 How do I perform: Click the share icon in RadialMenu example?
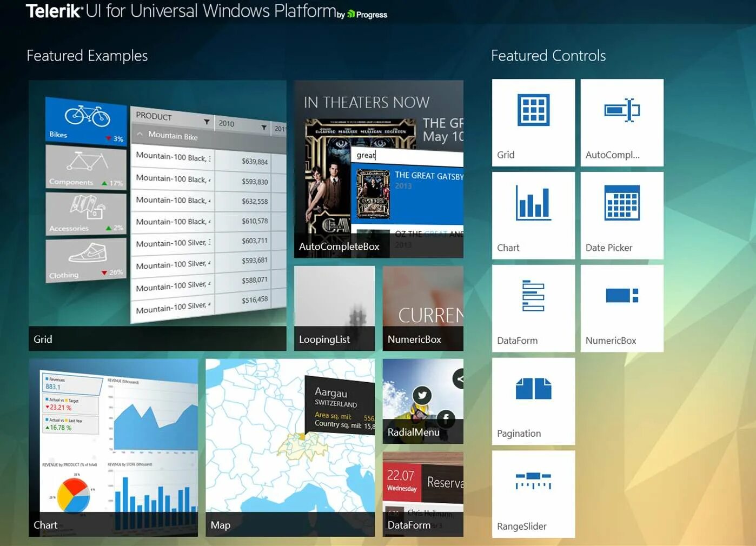(x=459, y=378)
